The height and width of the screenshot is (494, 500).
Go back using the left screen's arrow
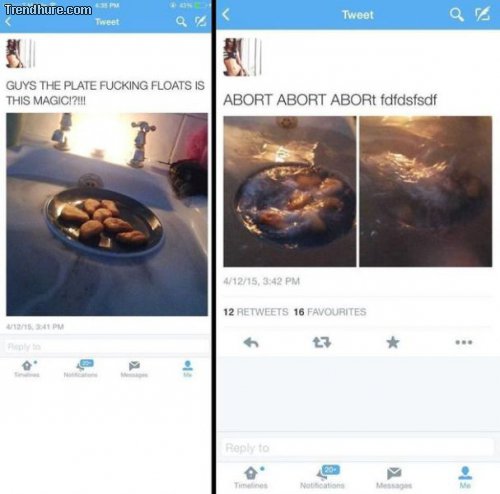(x=9, y=22)
